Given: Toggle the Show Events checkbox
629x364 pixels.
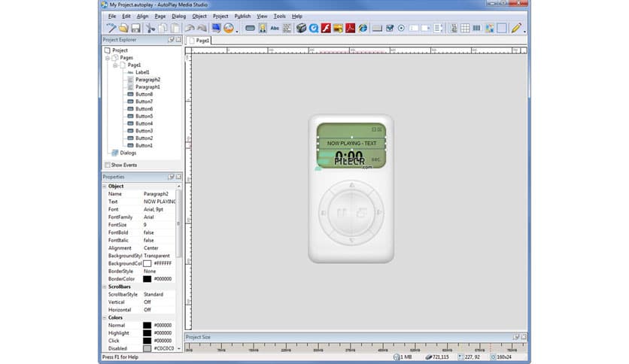Looking at the screenshot, I should tap(107, 165).
